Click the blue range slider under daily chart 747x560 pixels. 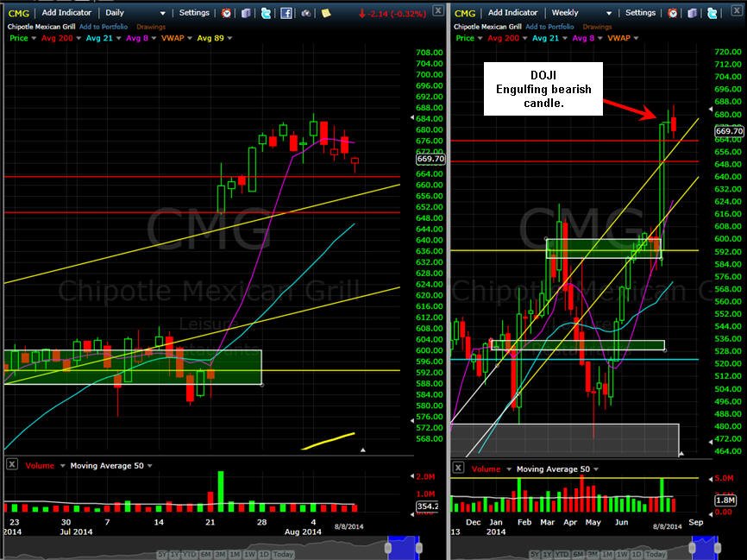pos(404,547)
